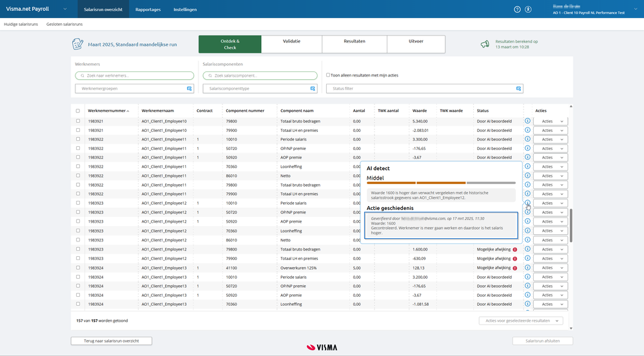Expand the Visma.net Payroll app switcher chevron
This screenshot has width=644, height=356.
[x=65, y=9]
